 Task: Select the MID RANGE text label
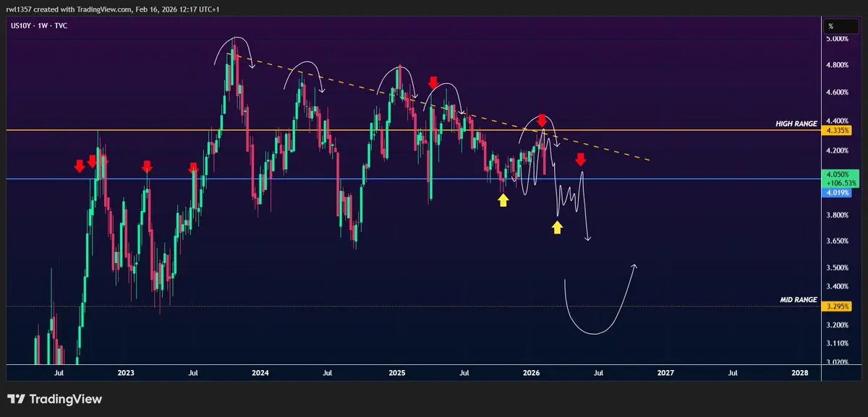tap(799, 299)
